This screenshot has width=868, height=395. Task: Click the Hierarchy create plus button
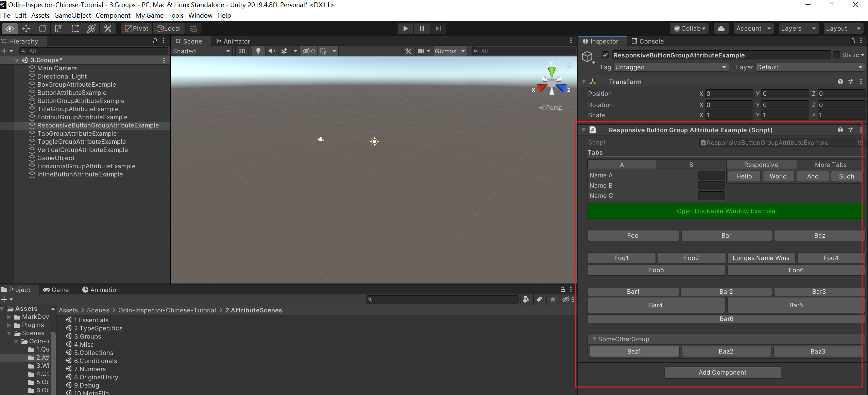point(4,51)
